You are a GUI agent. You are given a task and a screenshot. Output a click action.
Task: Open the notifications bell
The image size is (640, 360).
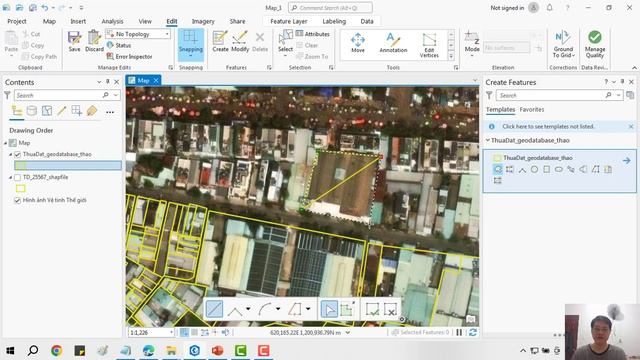550,8
